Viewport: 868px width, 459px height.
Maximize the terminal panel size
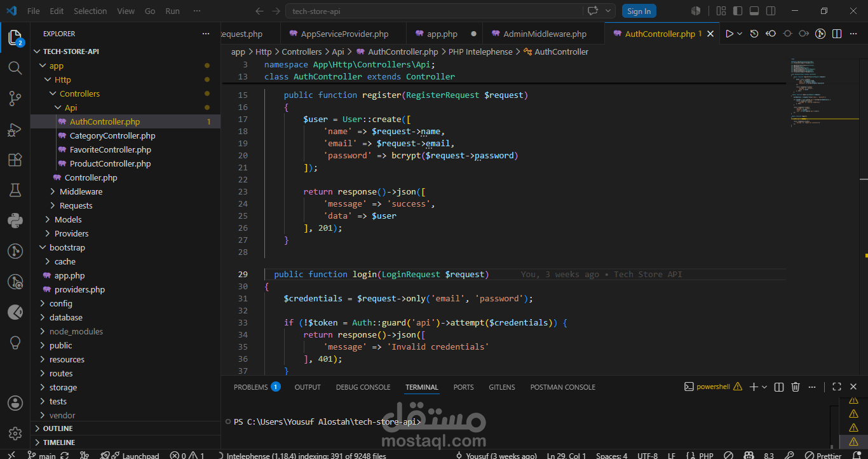[837, 387]
